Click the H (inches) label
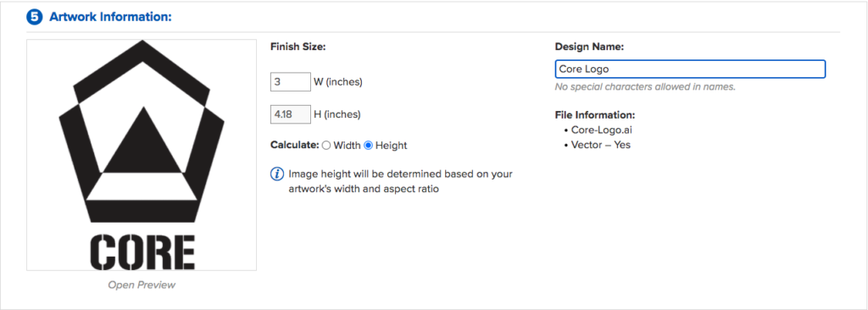 (x=337, y=114)
